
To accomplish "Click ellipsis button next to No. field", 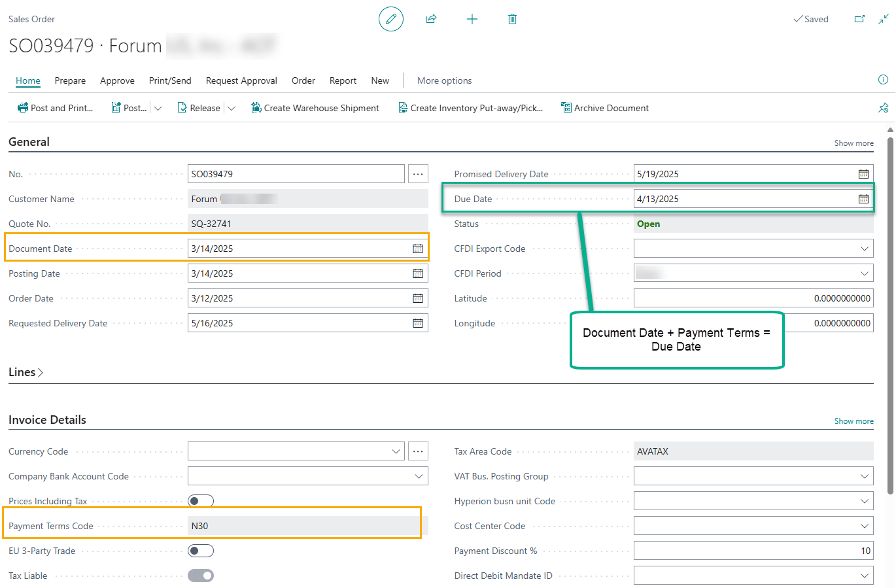I will point(418,174).
